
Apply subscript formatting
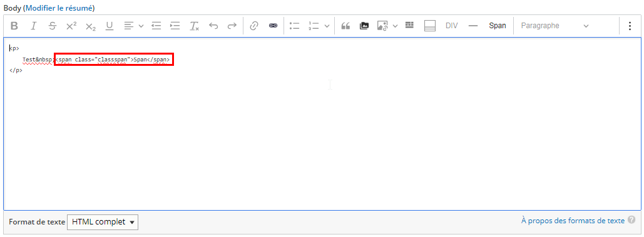click(90, 26)
